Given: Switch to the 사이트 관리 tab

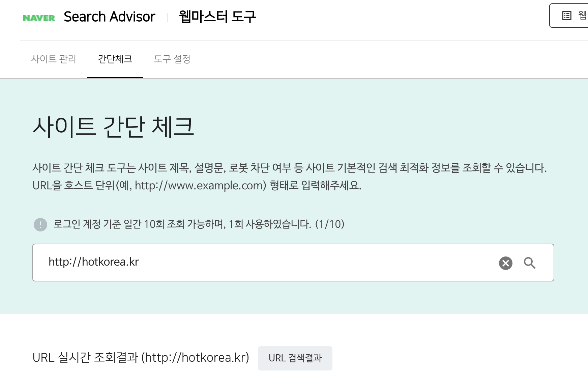Looking at the screenshot, I should [x=54, y=59].
